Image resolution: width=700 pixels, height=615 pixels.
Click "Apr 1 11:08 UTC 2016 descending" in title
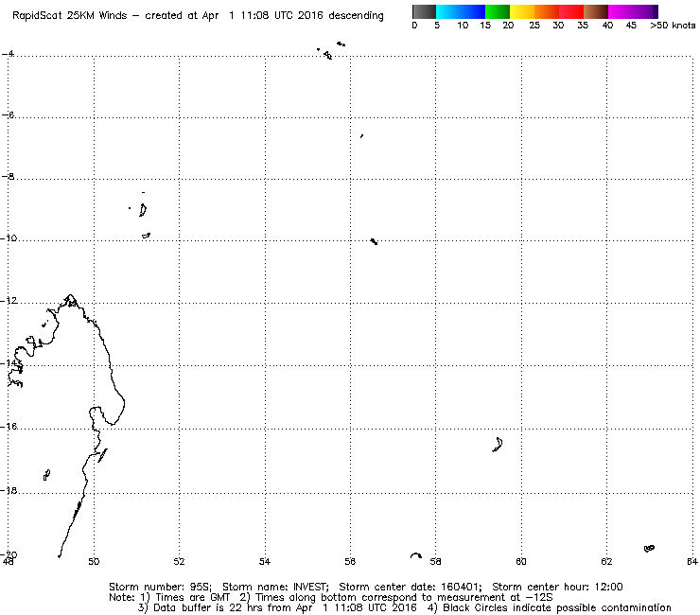292,16
